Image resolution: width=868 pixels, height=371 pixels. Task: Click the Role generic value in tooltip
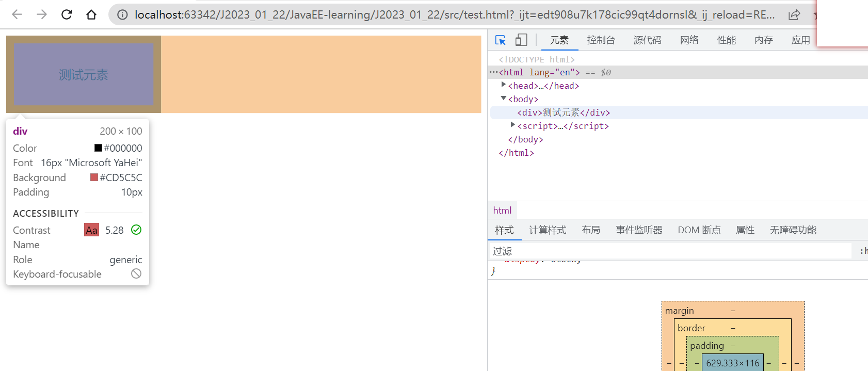coord(126,260)
